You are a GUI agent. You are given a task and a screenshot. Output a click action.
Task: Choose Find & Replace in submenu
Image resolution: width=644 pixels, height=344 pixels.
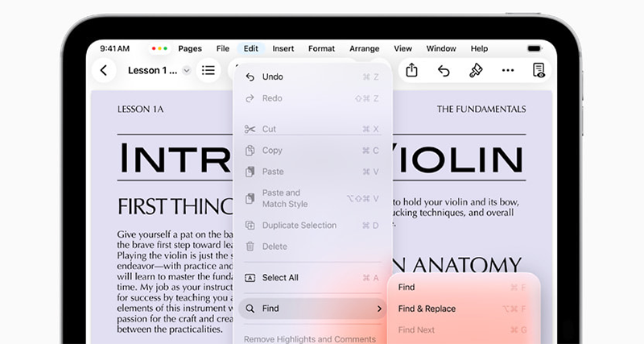click(x=464, y=309)
